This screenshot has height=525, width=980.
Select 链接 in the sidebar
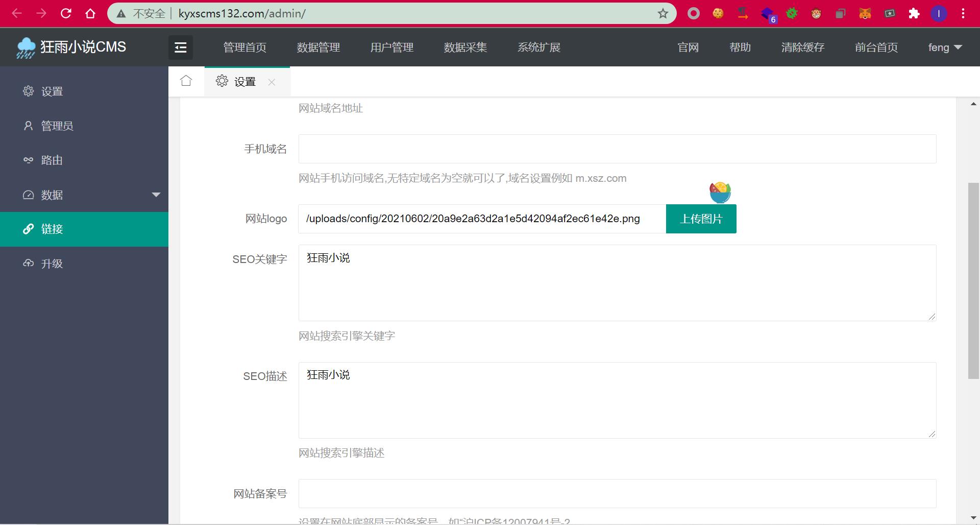[x=84, y=229]
